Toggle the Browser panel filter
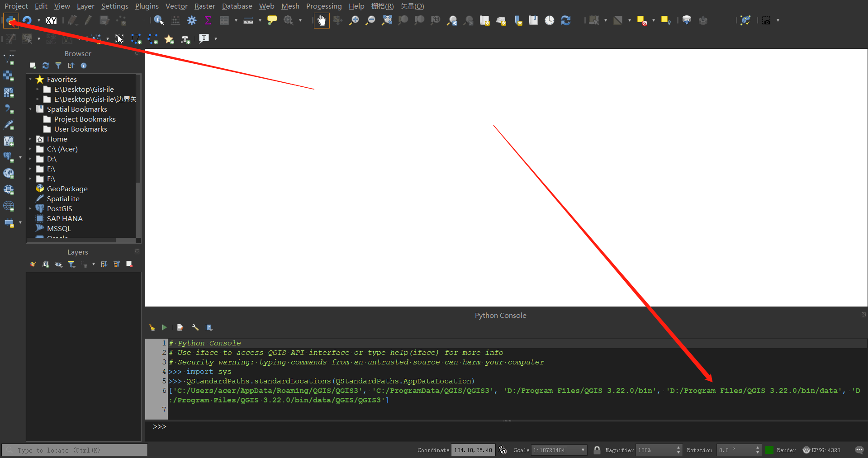The height and width of the screenshot is (458, 868). point(58,66)
